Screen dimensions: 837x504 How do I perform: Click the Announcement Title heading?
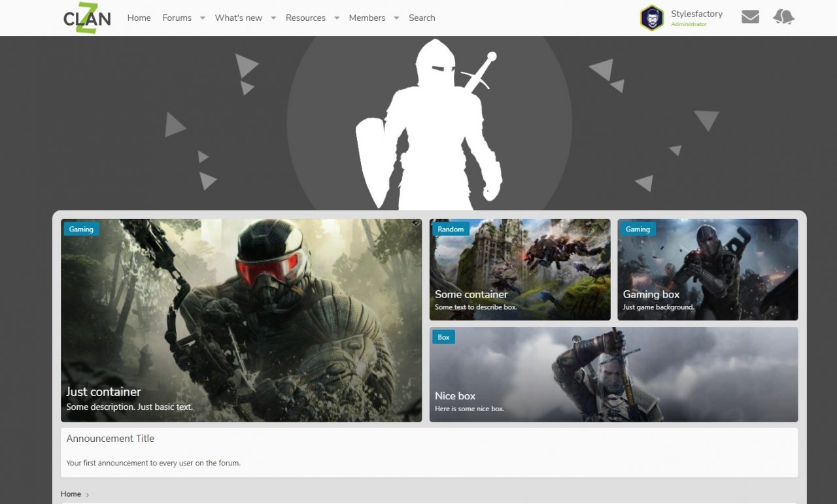tap(111, 439)
